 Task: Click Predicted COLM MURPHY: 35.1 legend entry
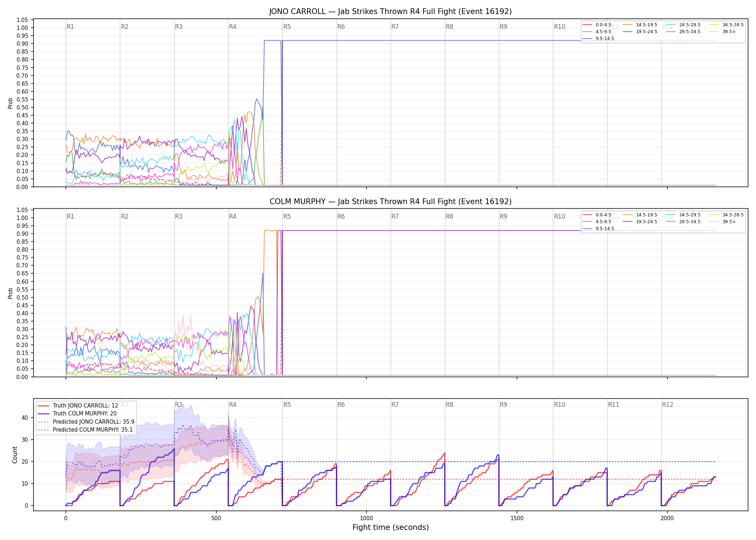tap(85, 430)
